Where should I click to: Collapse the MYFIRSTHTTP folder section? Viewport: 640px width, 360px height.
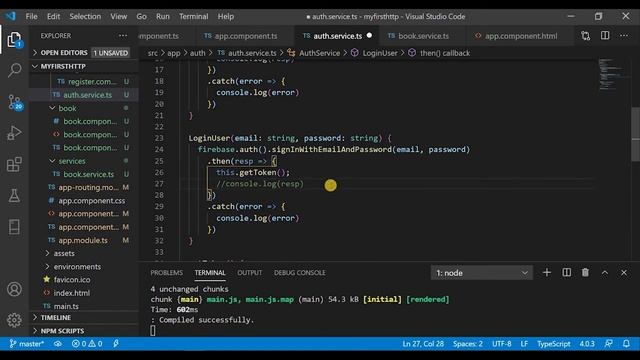click(84, 66)
